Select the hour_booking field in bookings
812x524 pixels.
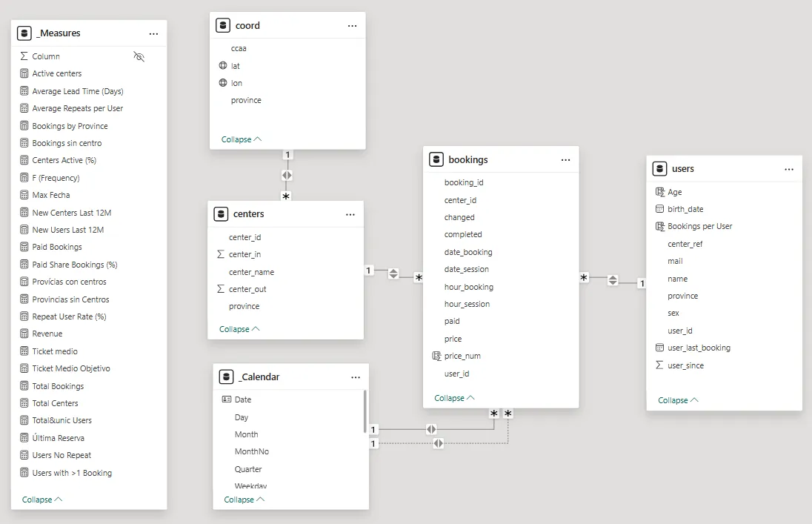pyautogui.click(x=469, y=287)
